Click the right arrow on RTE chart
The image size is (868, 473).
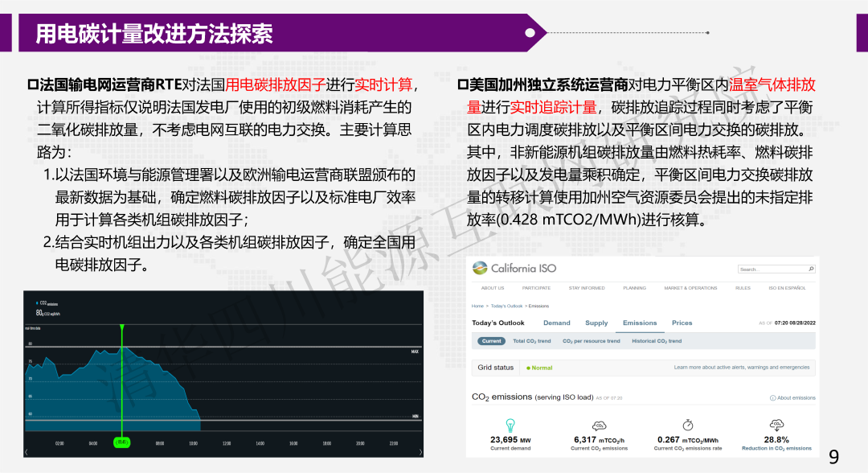tap(420, 453)
